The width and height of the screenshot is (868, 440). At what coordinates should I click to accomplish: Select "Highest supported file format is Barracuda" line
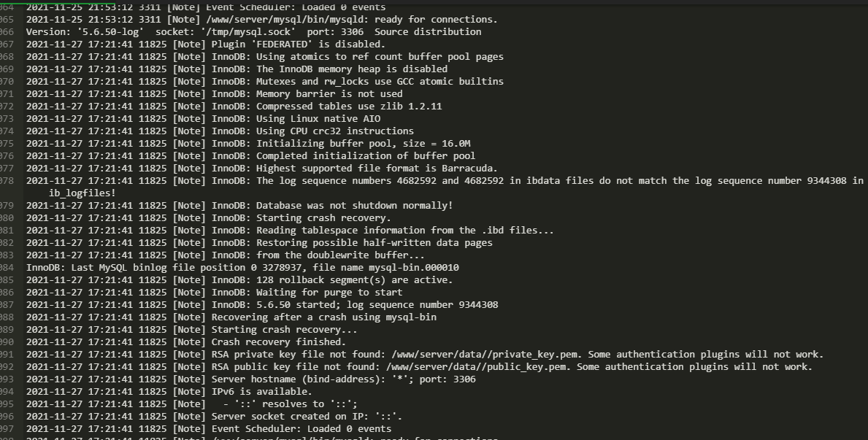[x=262, y=169]
